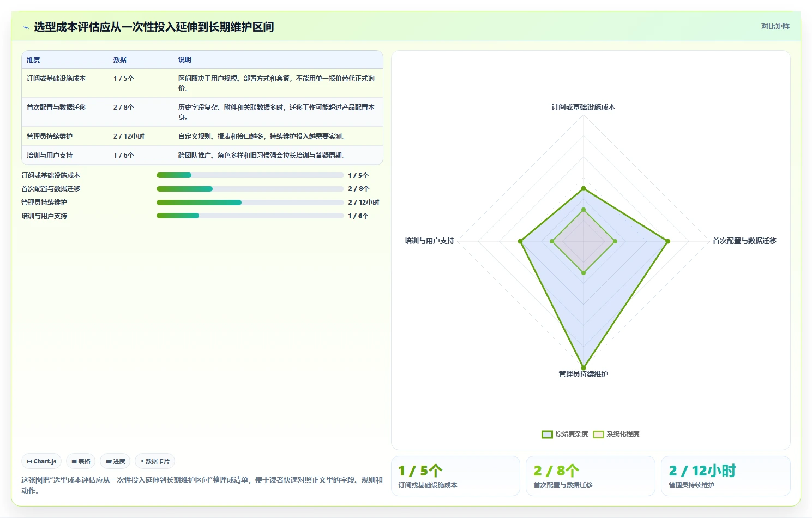Click outer radar point at 首次配置与数据迁移
The height and width of the screenshot is (518, 812).
(667, 241)
